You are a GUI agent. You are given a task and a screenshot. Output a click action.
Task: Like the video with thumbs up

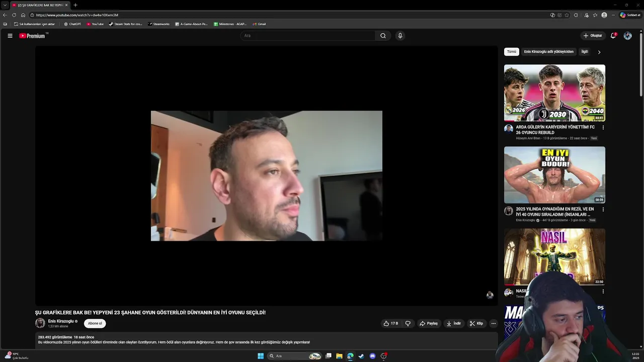coord(391,323)
